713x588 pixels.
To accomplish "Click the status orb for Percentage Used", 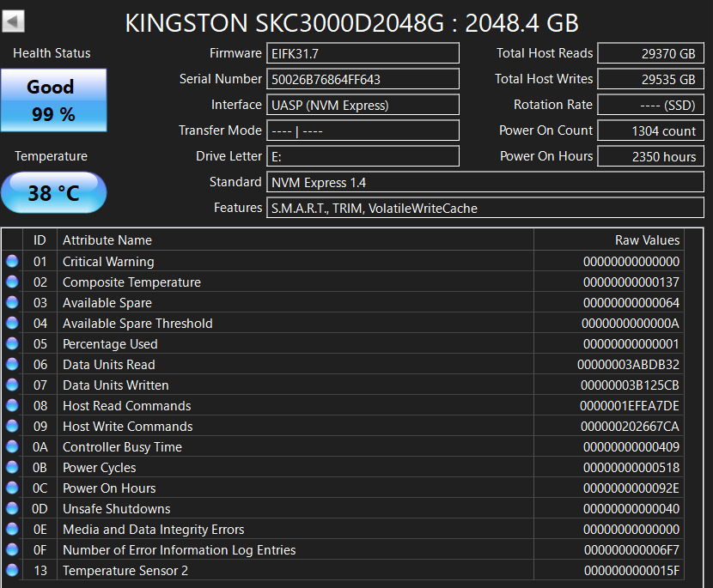I will (x=12, y=343).
